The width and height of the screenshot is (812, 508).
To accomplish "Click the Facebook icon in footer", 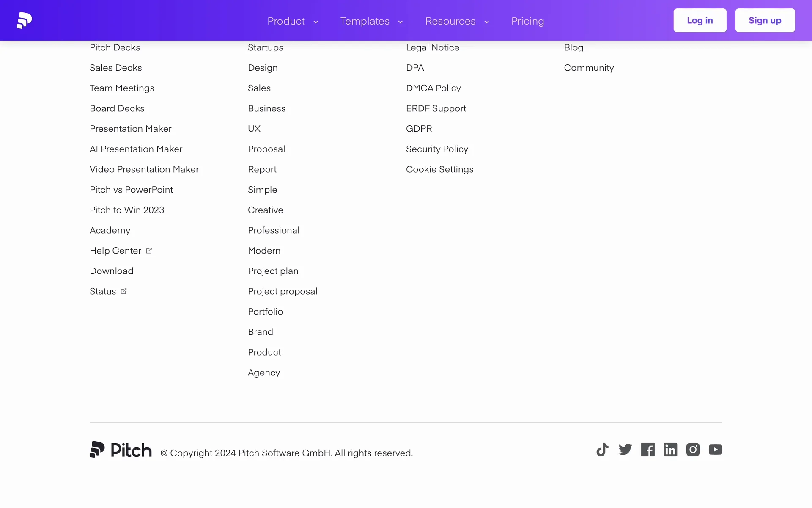I will (x=647, y=450).
